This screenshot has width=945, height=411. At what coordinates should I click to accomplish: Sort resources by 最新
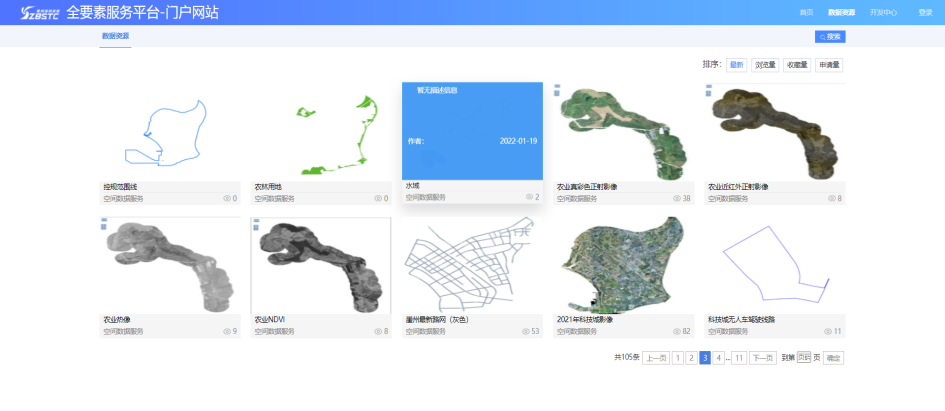click(737, 65)
